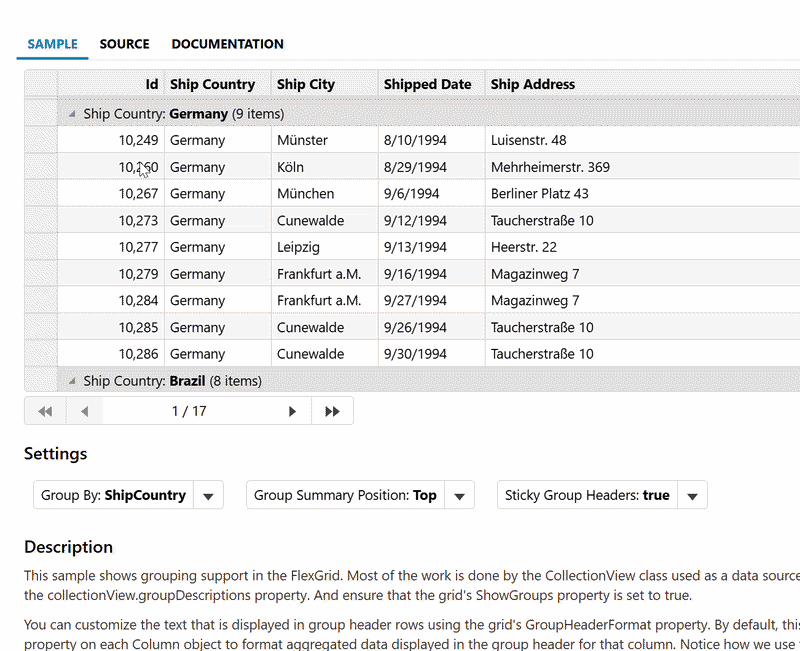The height and width of the screenshot is (651, 800).
Task: Select the München city cell
Action: tap(325, 194)
